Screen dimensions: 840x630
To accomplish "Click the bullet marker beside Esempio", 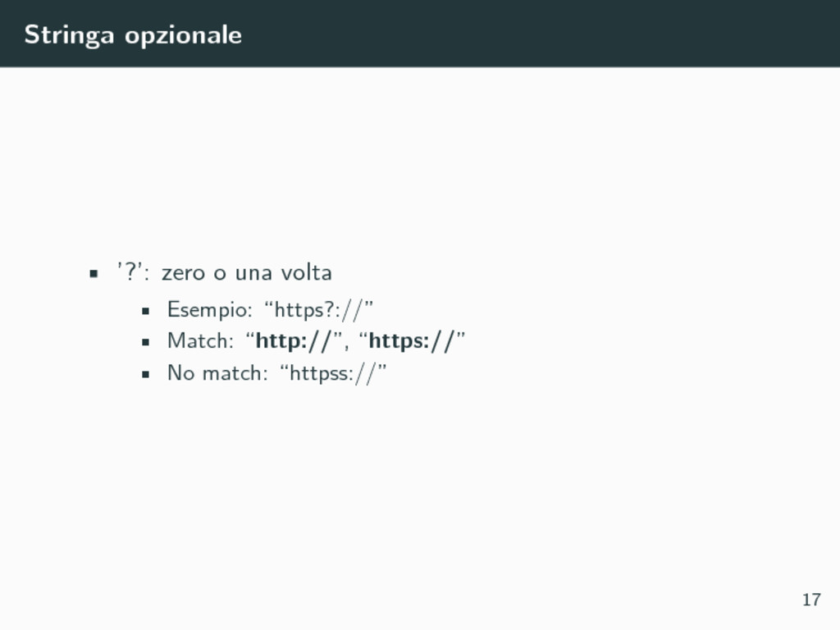I will coord(145,311).
